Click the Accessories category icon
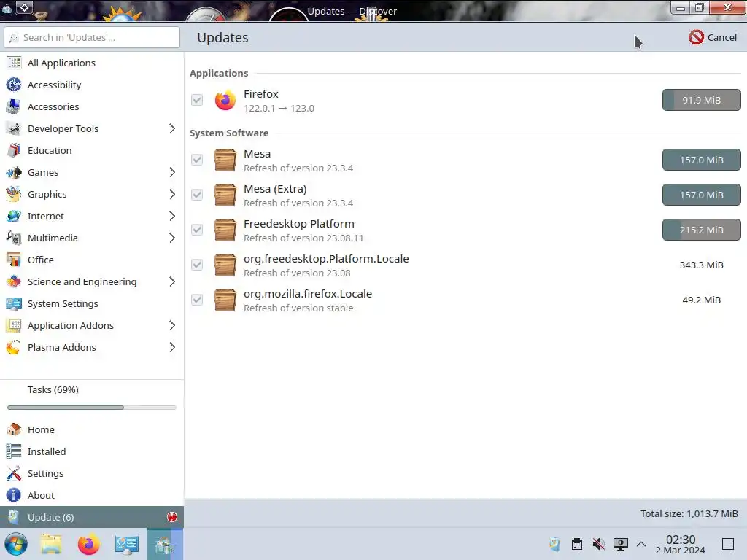Image resolution: width=747 pixels, height=560 pixels. pyautogui.click(x=14, y=106)
